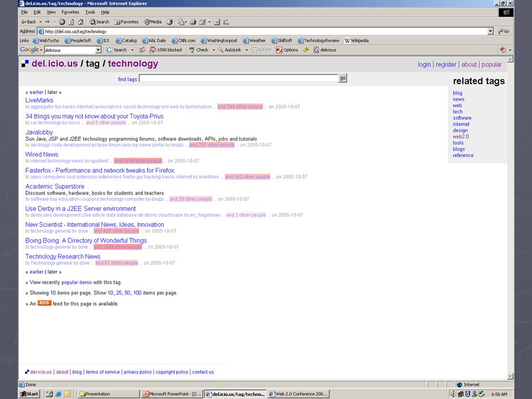Open the Help menu
The image size is (532, 399).
(x=105, y=12)
